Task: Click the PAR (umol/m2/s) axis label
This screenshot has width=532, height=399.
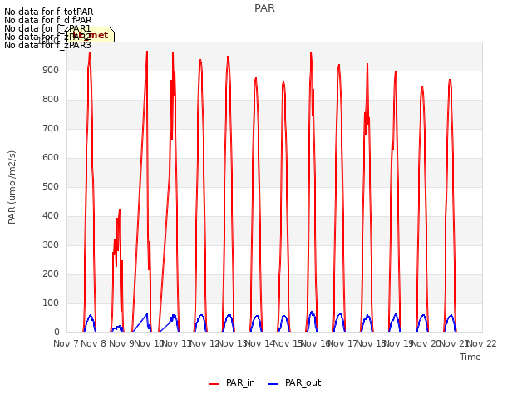Action: pyautogui.click(x=12, y=187)
